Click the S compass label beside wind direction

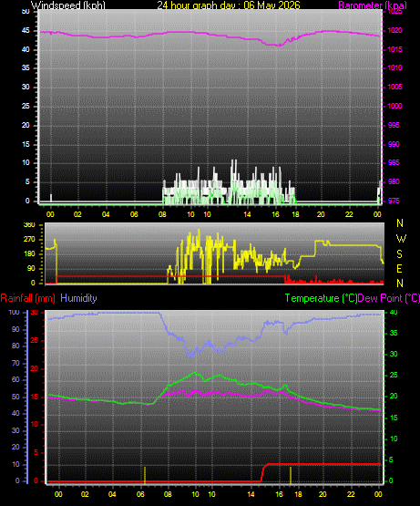pos(399,254)
